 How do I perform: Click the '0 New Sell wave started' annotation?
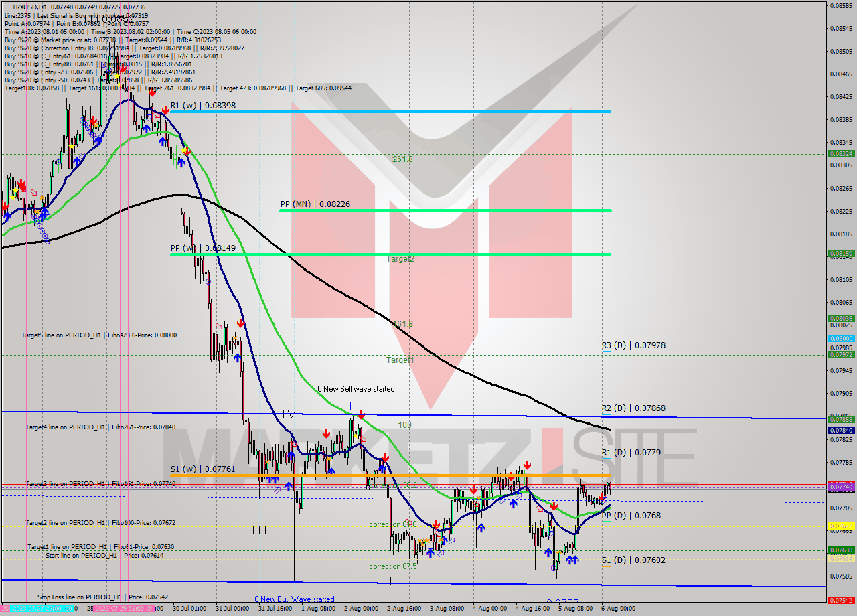[355, 388]
